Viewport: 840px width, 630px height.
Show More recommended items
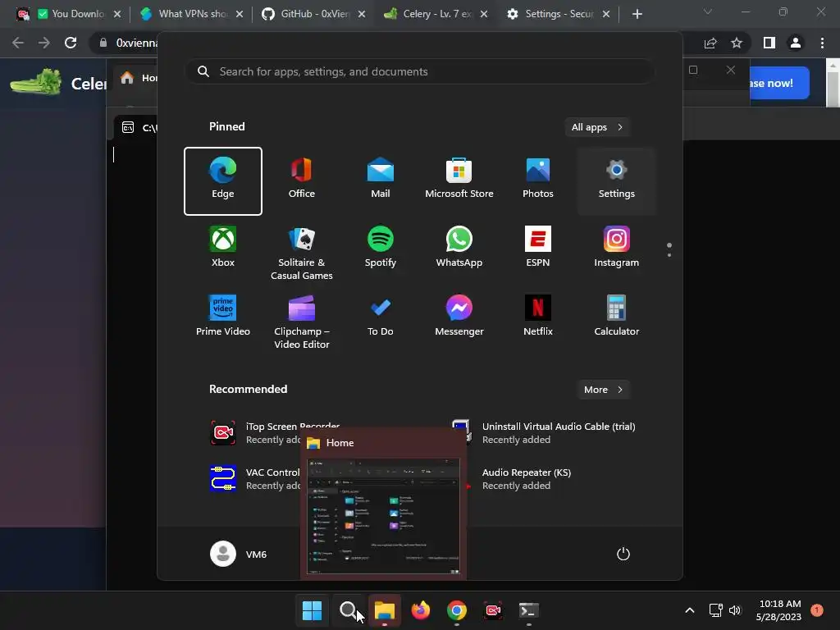coord(603,390)
